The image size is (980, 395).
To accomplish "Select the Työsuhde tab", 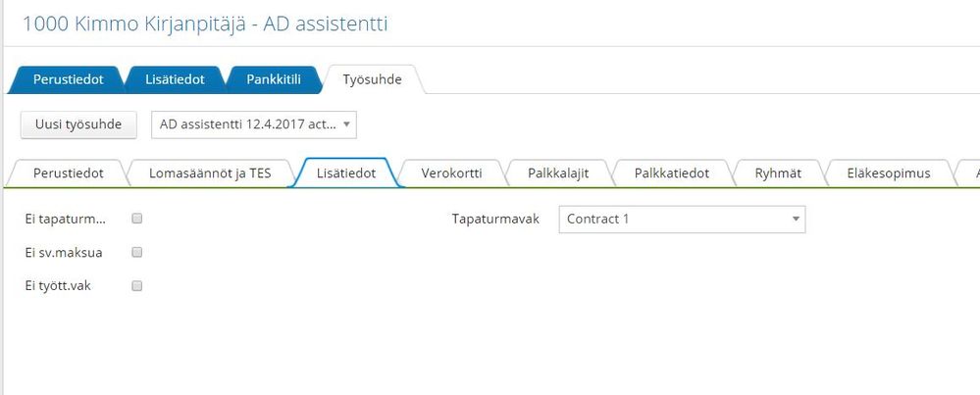I will [372, 79].
